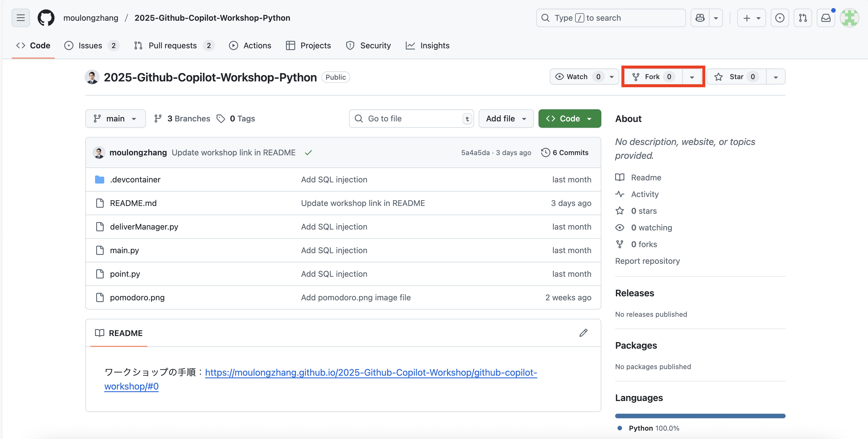Open the hamburger navigation menu
The image size is (868, 439).
[x=20, y=18]
